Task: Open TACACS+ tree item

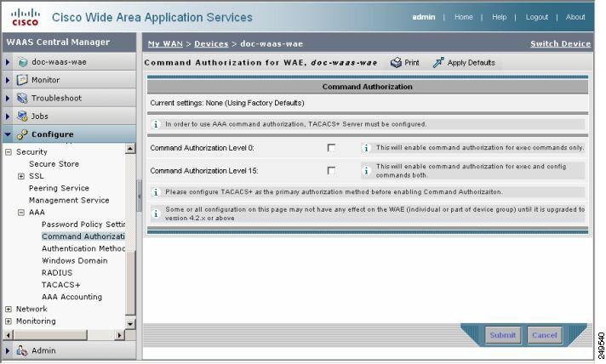Action: click(60, 285)
